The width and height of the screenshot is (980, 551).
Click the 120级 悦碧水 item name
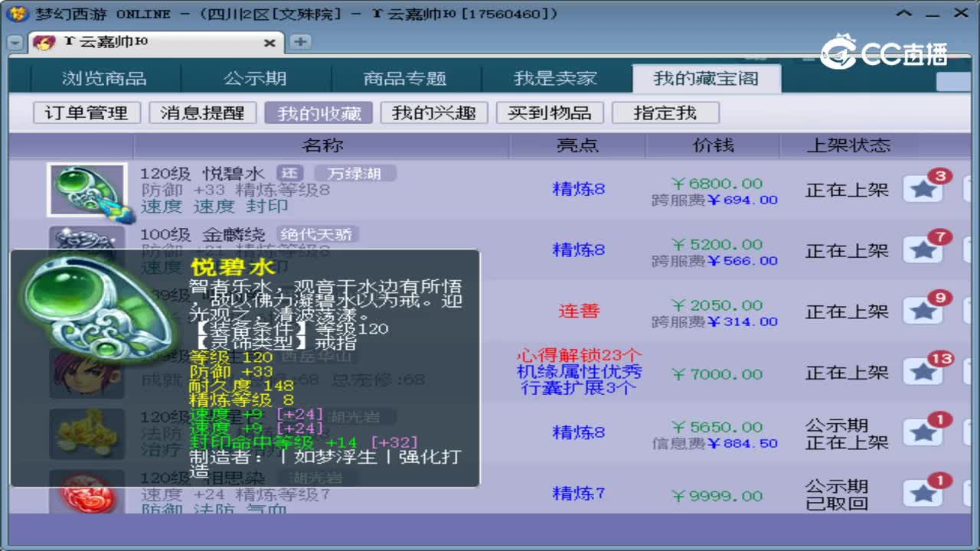click(203, 174)
